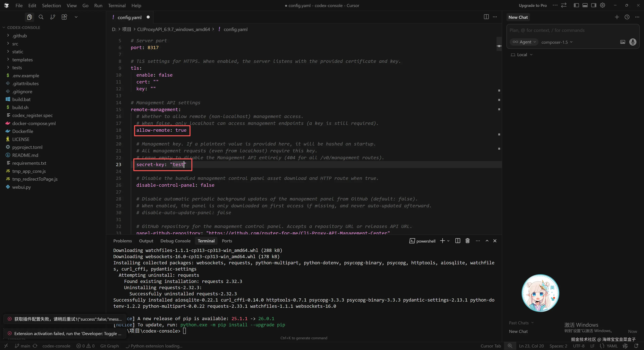644x350 pixels.
Task: Open the Source Control view icon
Action: coord(52,17)
